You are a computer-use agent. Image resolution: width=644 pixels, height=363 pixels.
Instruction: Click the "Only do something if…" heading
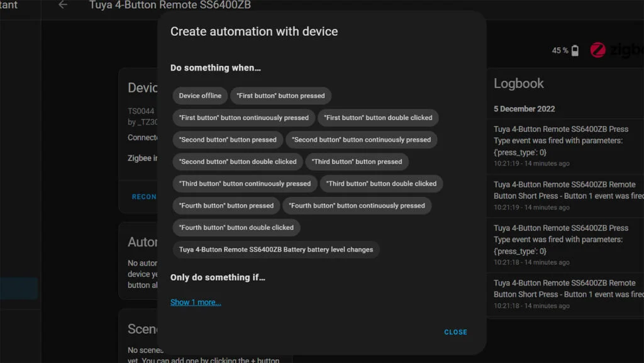click(x=218, y=277)
